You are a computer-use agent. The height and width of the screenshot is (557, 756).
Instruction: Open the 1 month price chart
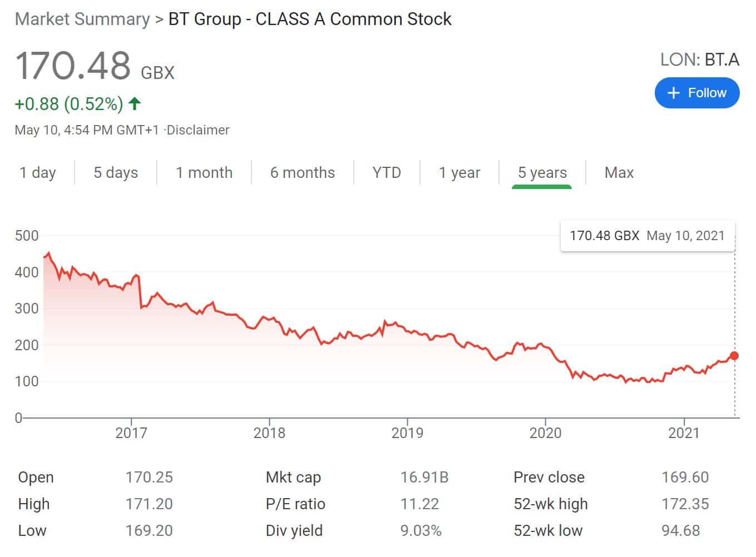point(205,172)
